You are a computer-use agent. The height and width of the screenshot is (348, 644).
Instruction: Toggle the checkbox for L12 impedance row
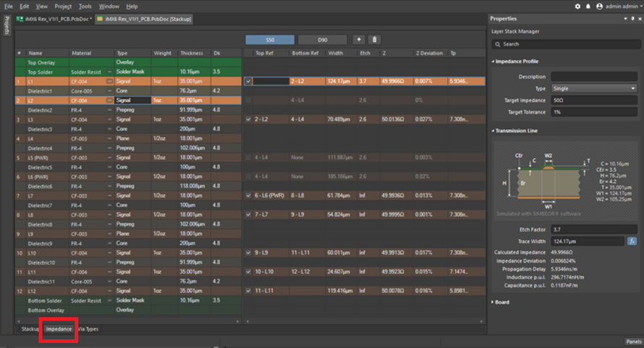[248, 290]
